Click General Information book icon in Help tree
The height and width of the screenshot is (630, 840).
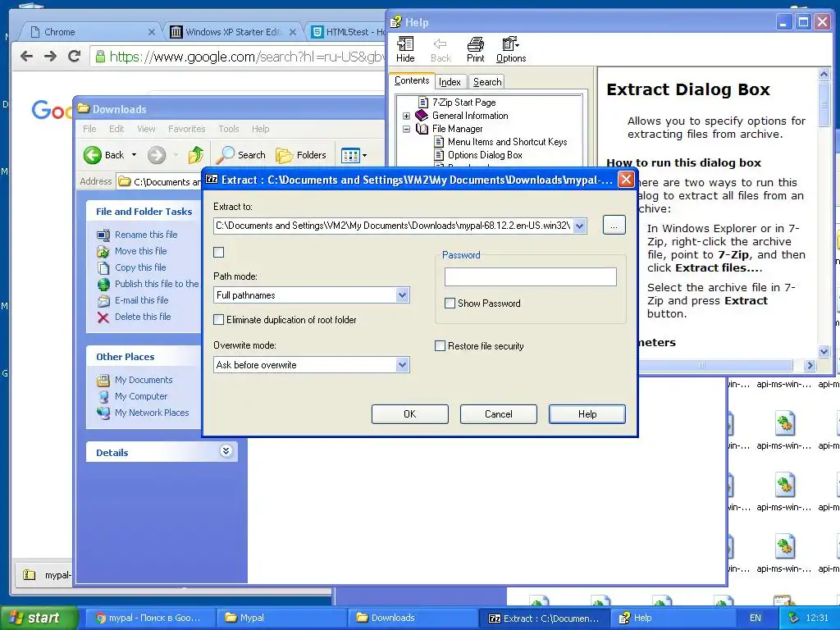click(422, 115)
